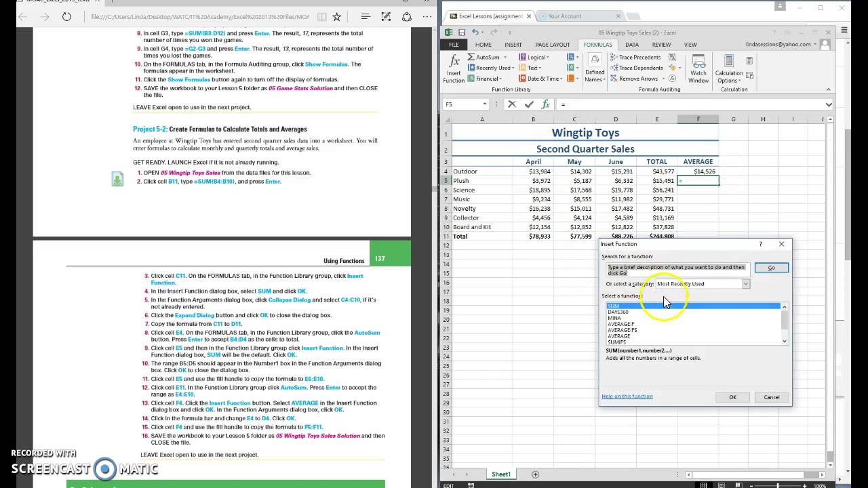
Task: Click the Normal view icon in status bar
Action: click(x=703, y=485)
